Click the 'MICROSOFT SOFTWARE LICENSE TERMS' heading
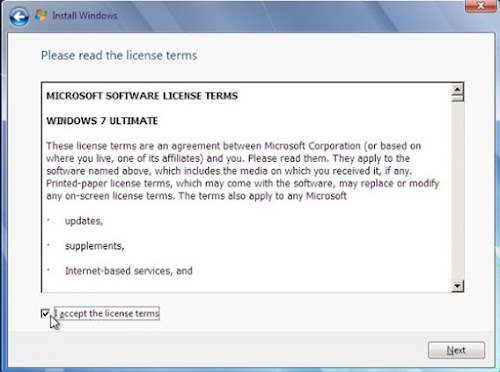Image resolution: width=500 pixels, height=372 pixels. point(142,96)
